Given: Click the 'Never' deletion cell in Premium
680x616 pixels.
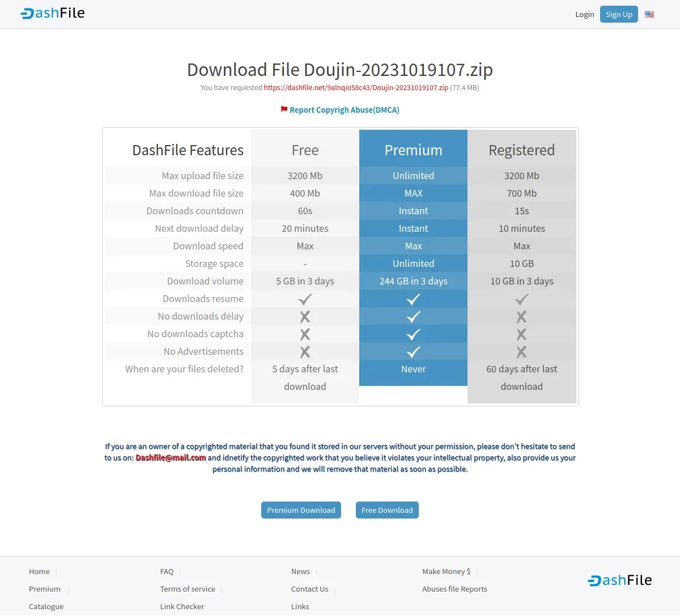Looking at the screenshot, I should coord(414,369).
